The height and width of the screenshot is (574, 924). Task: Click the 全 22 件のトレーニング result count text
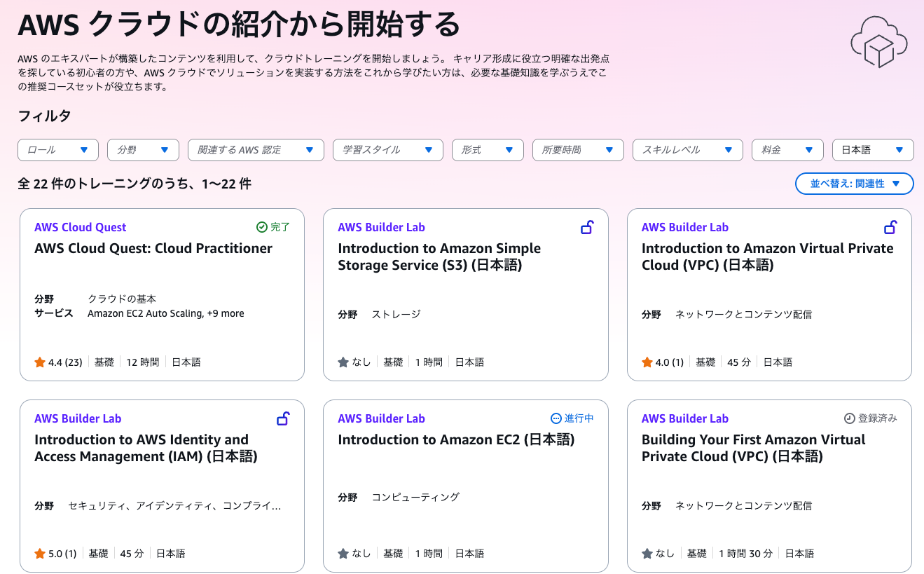[135, 184]
